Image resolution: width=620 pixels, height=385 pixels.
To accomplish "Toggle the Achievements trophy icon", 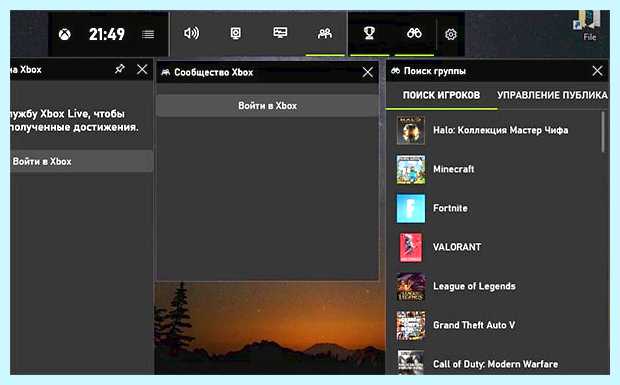I will click(369, 33).
